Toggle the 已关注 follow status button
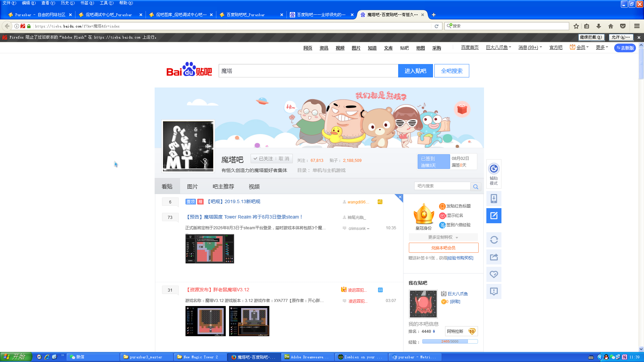The height and width of the screenshot is (362, 644). 263,159
